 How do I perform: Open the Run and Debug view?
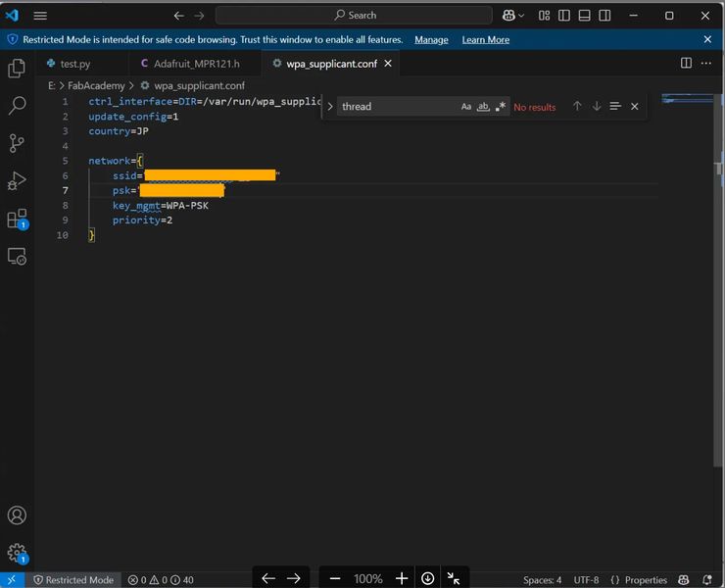click(17, 181)
